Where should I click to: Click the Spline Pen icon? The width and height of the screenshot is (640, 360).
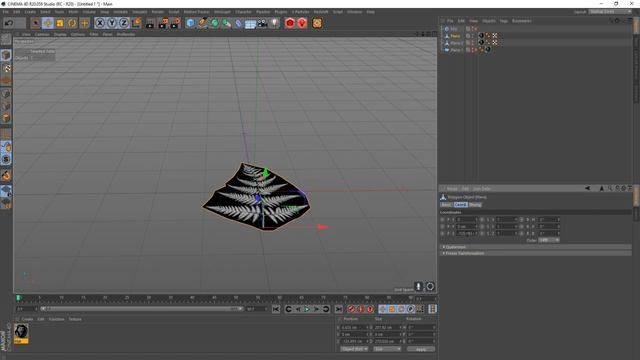coord(202,23)
